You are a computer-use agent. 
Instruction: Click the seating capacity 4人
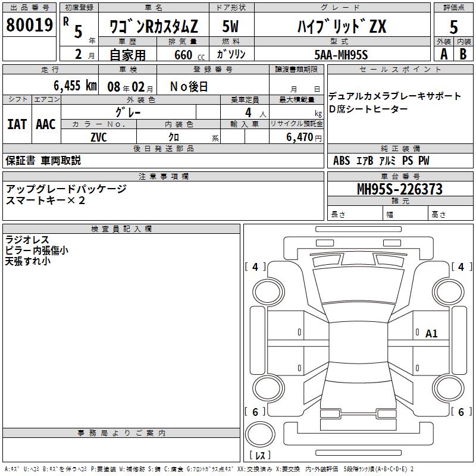click(256, 113)
